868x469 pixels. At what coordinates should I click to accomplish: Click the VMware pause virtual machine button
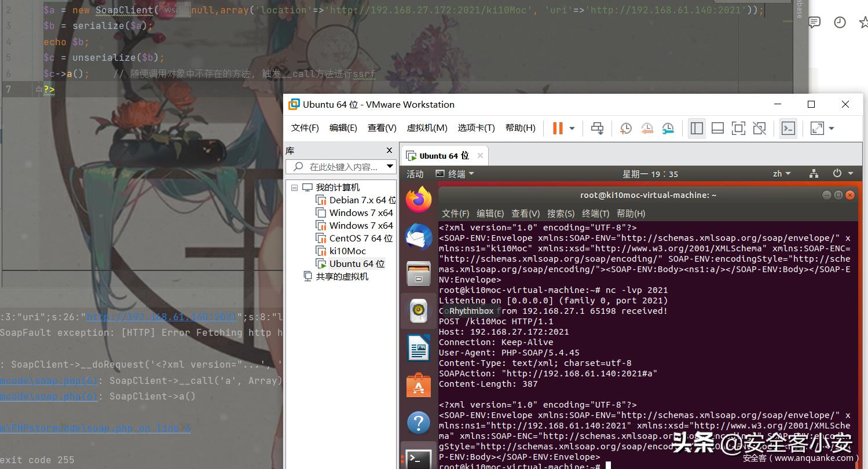pos(557,129)
